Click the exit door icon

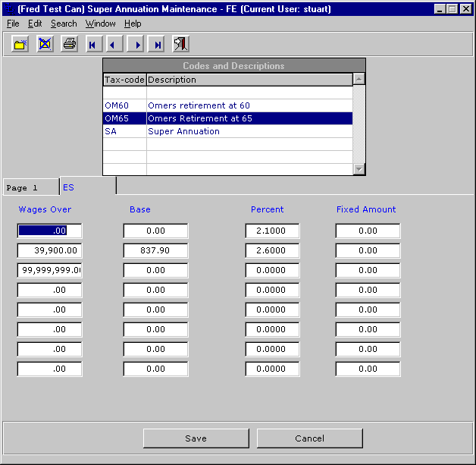click(x=180, y=45)
